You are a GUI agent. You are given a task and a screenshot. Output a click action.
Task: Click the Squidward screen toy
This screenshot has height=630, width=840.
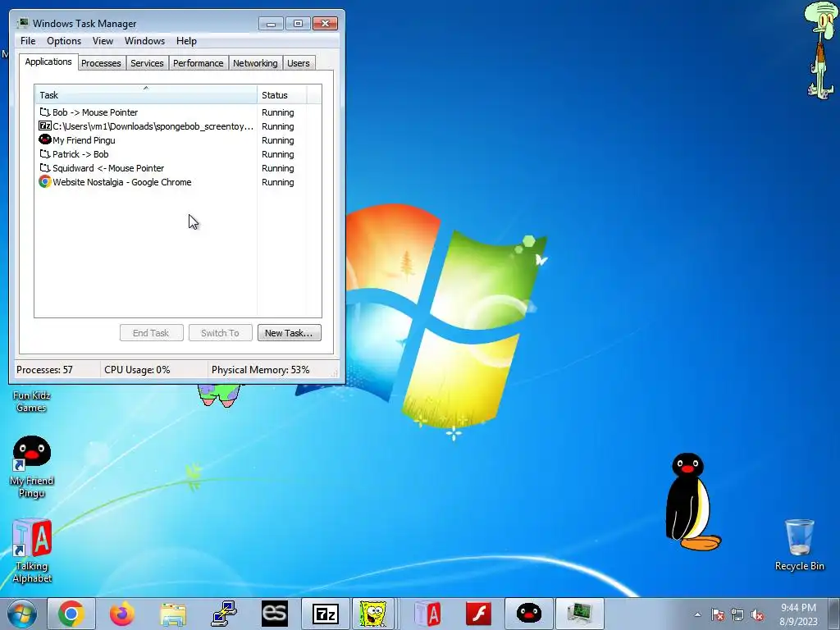(x=820, y=51)
